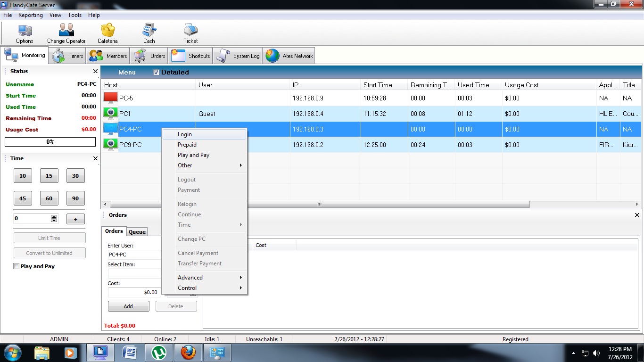Select the red PC-5 monitor icon
Screen dimensions: 644x362
pos(111,98)
